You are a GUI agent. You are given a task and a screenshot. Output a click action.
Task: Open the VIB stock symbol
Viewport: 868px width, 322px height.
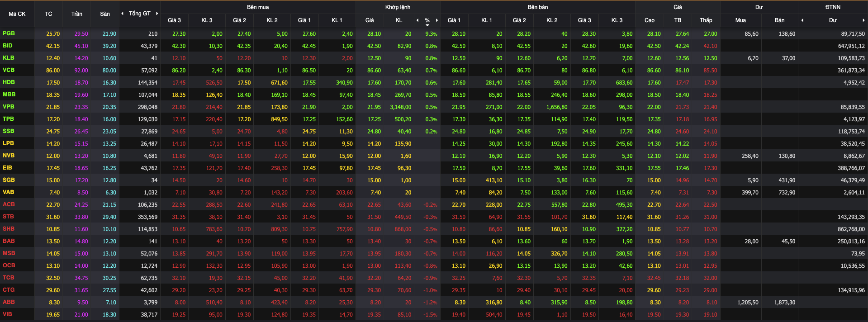[7, 314]
